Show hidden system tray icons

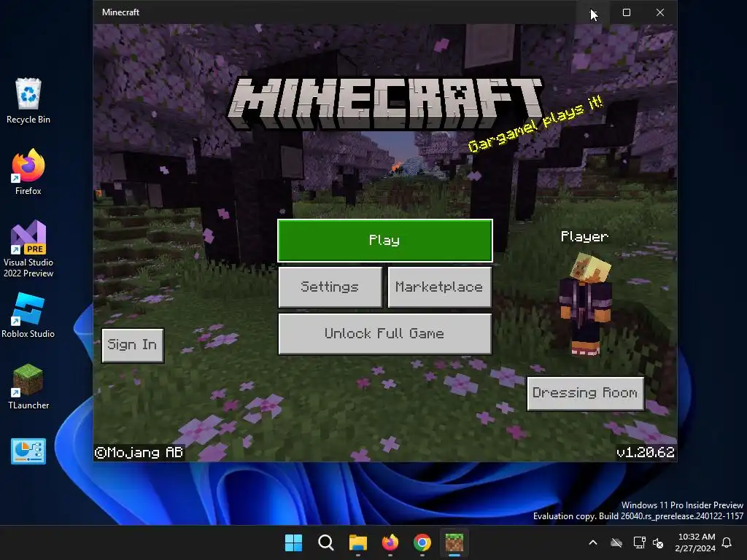tap(593, 542)
